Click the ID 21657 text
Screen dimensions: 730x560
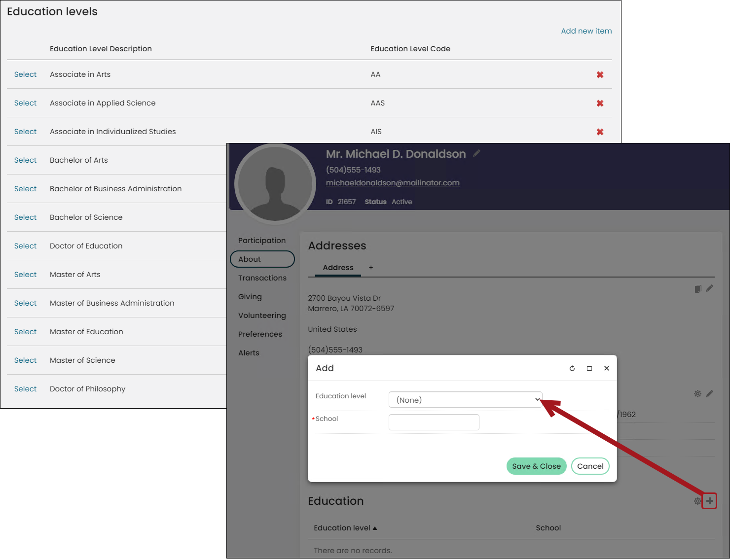coord(341,202)
